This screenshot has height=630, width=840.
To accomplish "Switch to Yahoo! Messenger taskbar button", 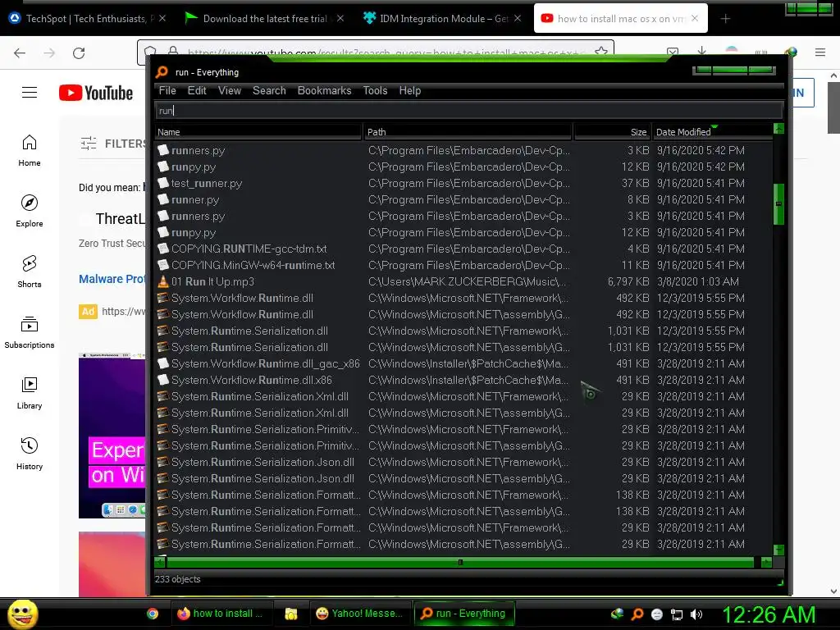I will click(359, 614).
